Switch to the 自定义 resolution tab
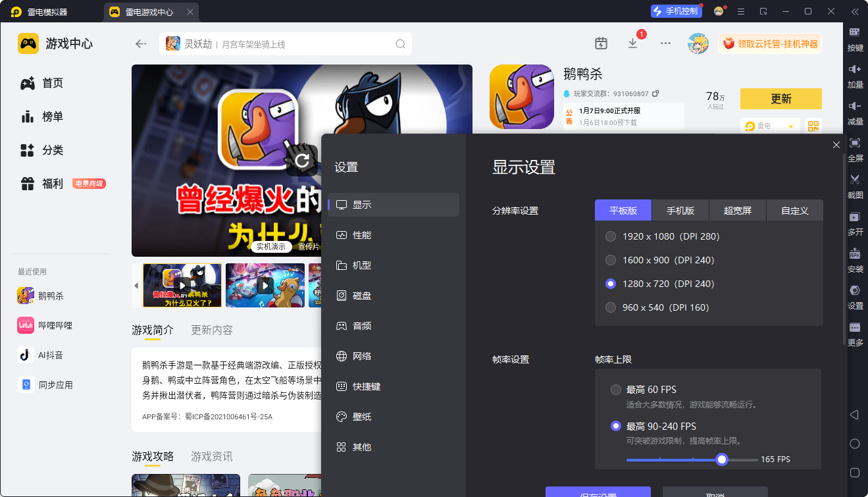Viewport: 868px width, 497px height. click(x=795, y=211)
